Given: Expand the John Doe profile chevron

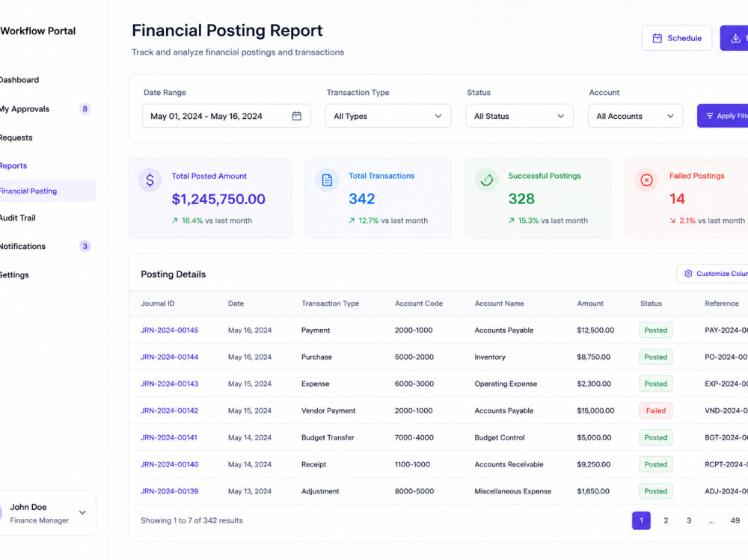Looking at the screenshot, I should (82, 513).
